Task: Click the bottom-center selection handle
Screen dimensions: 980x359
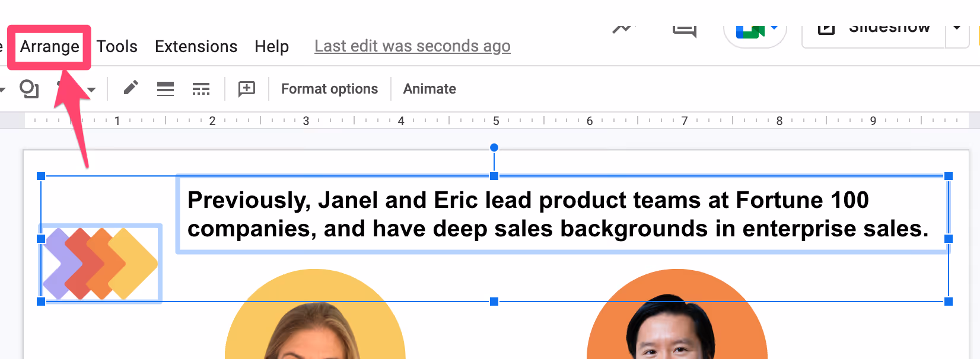Action: click(494, 302)
